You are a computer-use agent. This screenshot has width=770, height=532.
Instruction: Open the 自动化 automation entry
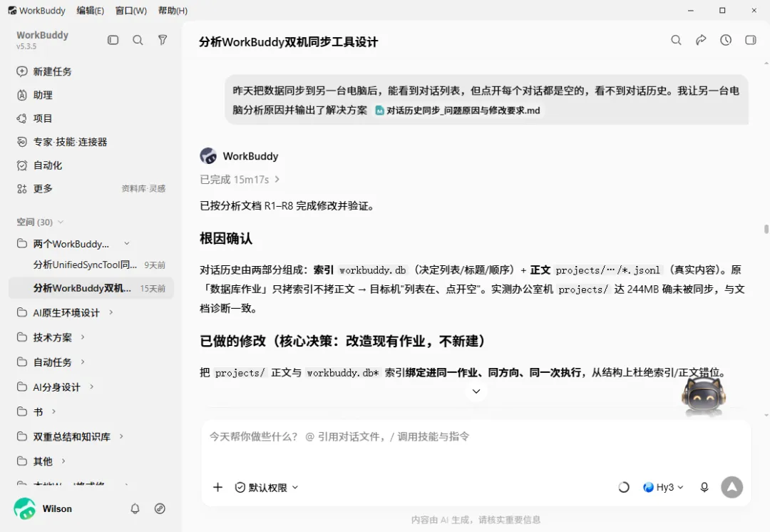(39, 165)
